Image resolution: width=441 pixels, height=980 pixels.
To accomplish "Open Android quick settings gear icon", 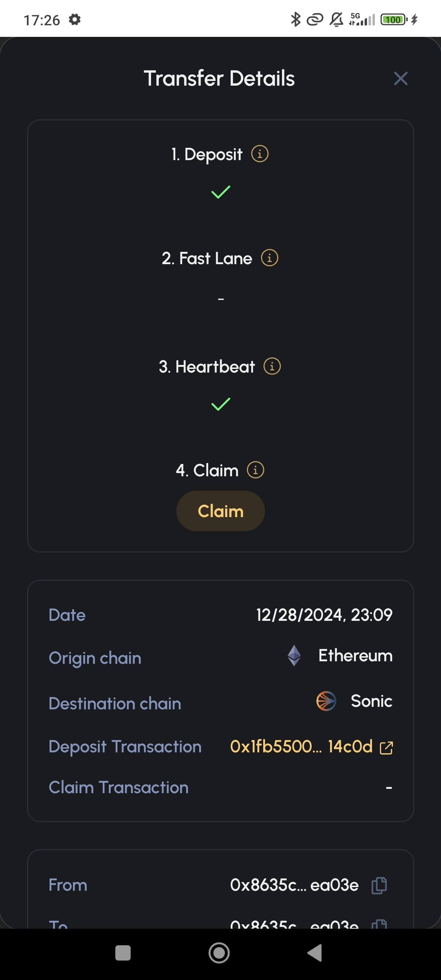I will point(74,20).
